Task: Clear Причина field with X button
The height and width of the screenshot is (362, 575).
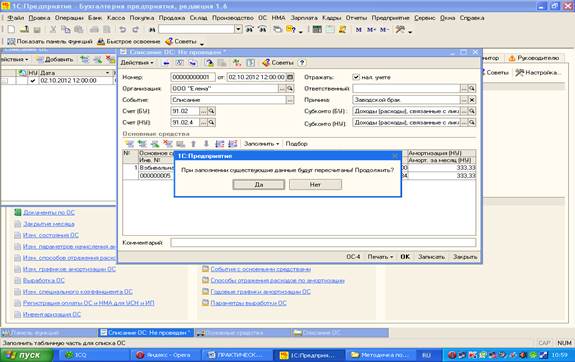Action: click(472, 100)
